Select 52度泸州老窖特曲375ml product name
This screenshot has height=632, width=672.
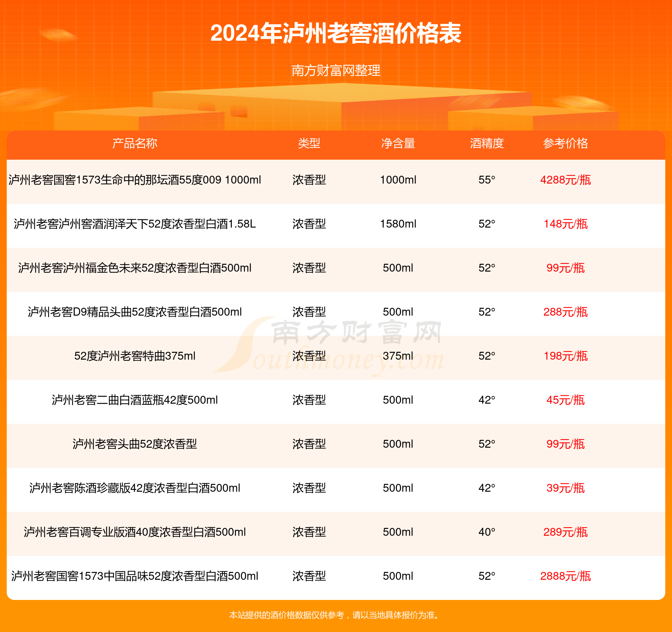point(135,356)
